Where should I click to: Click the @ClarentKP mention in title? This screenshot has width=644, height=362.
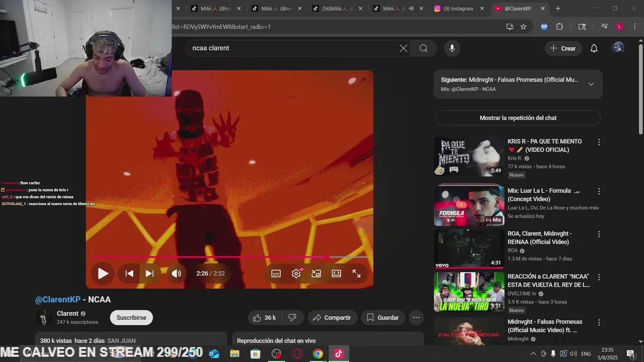(x=58, y=300)
